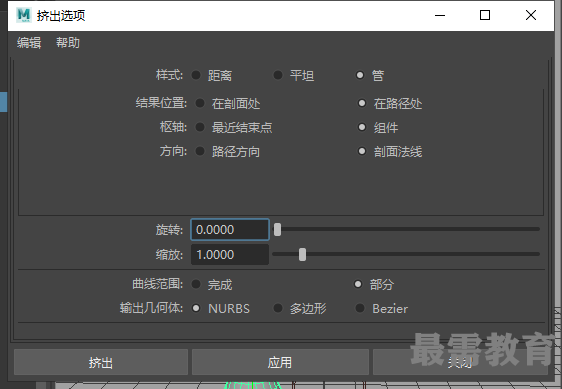Image resolution: width=562 pixels, height=389 pixels.
Task: Select 距离 style radio button
Action: click(196, 75)
